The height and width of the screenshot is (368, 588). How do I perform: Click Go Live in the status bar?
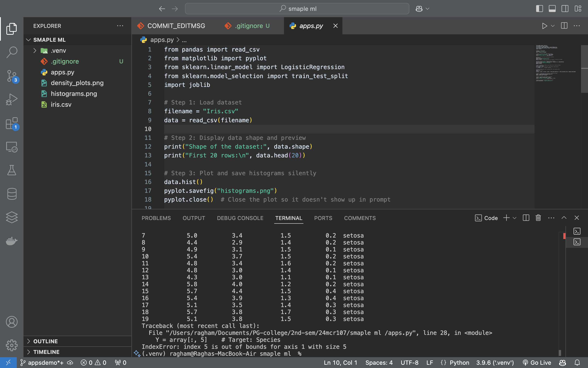(x=537, y=363)
